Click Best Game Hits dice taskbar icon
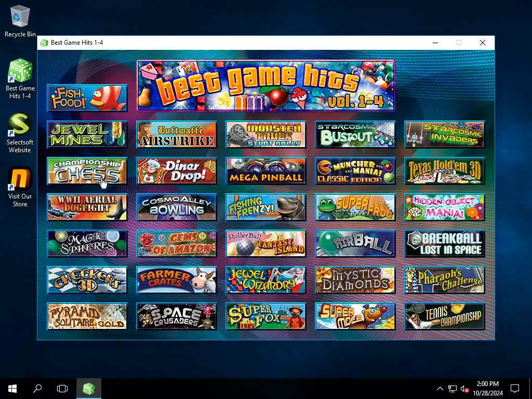Viewport: 532px width, 399px height. point(88,388)
